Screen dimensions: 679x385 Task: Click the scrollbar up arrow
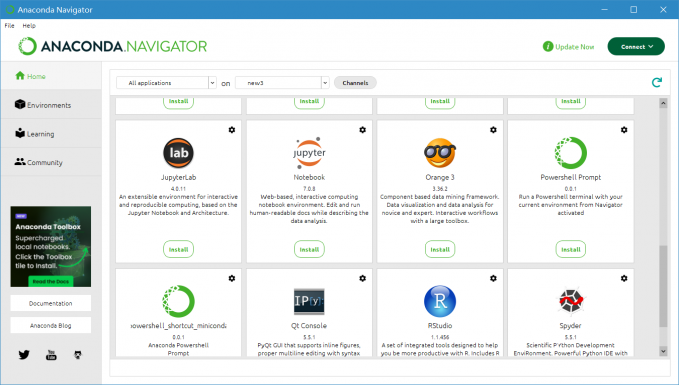point(663,103)
